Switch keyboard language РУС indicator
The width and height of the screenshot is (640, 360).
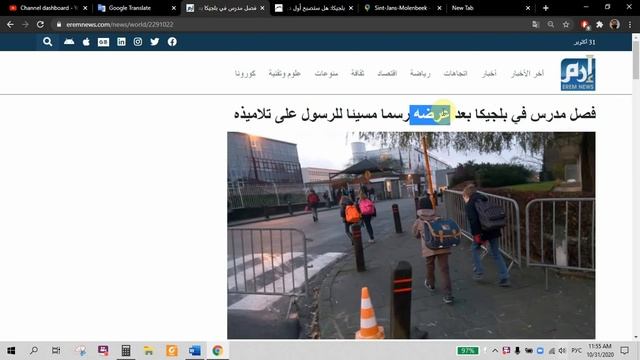(576, 351)
